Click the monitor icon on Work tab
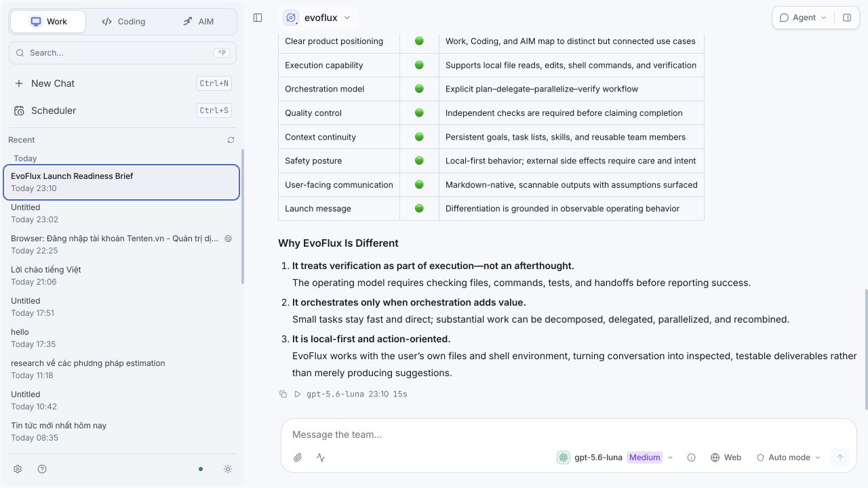This screenshot has height=488, width=868. click(x=36, y=22)
